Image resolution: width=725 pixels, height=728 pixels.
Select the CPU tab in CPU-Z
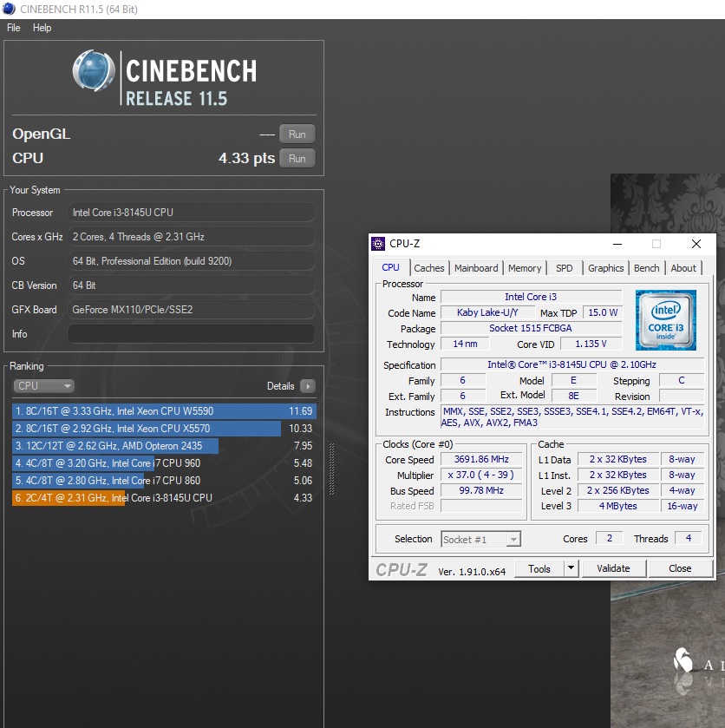click(391, 267)
